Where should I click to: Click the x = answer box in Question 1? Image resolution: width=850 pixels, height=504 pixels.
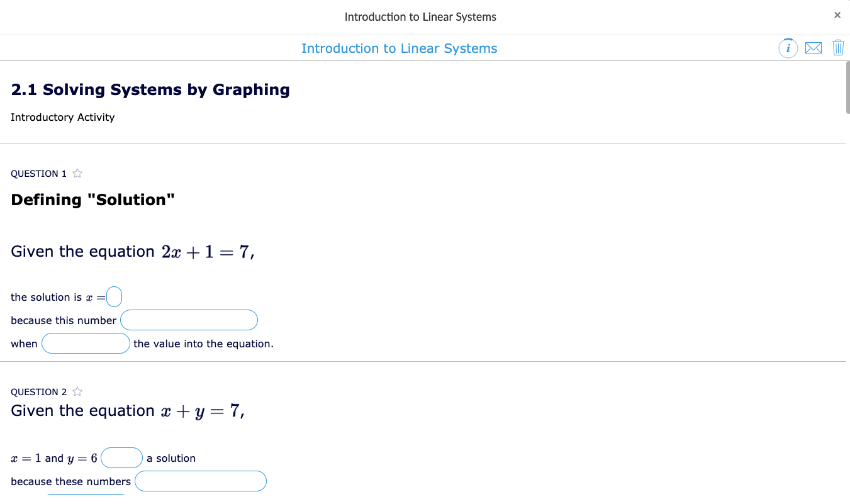pyautogui.click(x=115, y=296)
